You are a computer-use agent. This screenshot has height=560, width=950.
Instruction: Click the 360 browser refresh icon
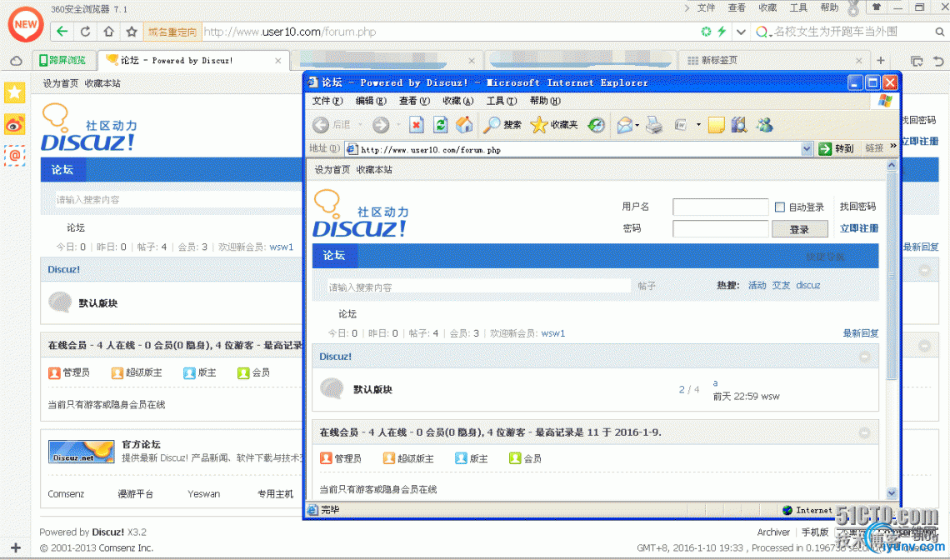pyautogui.click(x=85, y=32)
